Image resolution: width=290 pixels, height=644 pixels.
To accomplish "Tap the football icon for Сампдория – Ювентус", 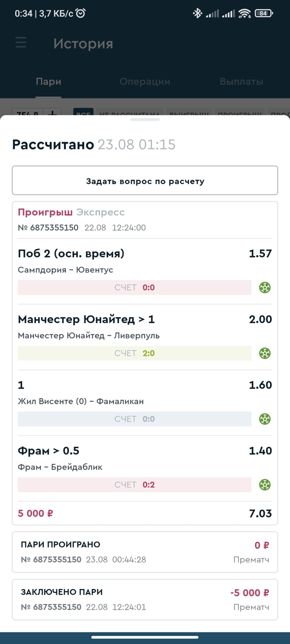I will (x=265, y=287).
